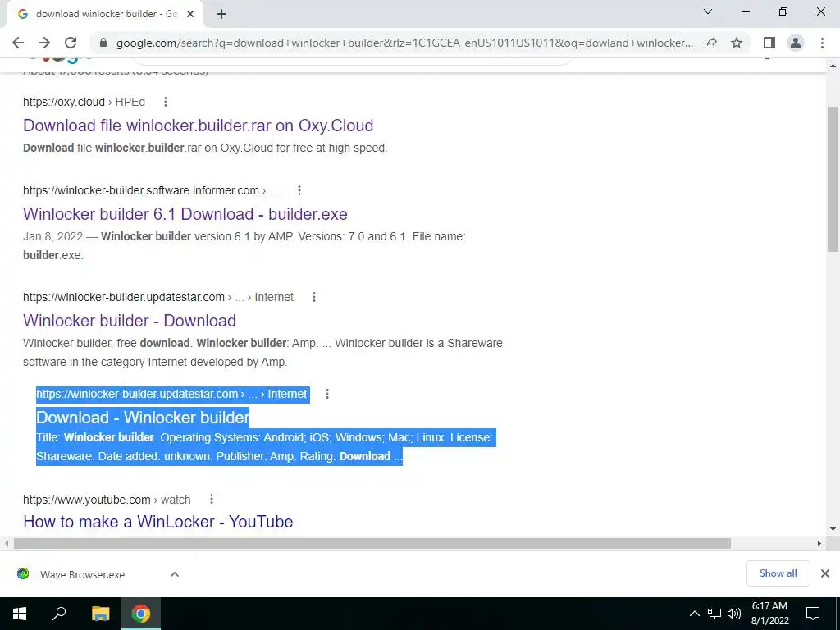Share this page using the share icon

(x=710, y=43)
